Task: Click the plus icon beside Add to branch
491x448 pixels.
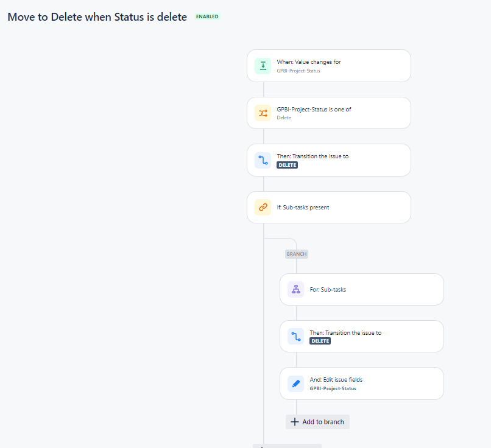Action: 295,422
